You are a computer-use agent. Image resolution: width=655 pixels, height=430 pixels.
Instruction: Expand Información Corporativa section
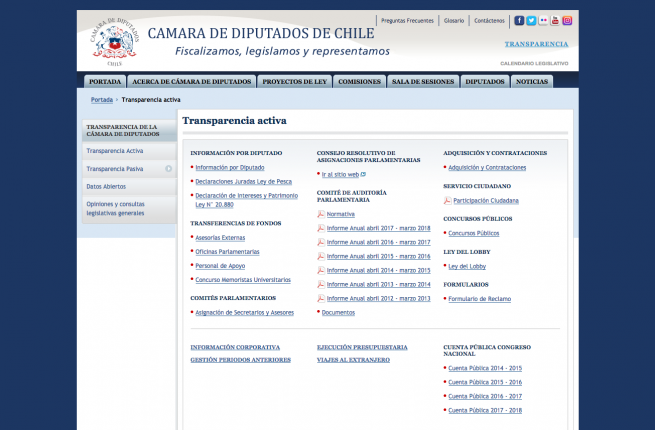235,347
